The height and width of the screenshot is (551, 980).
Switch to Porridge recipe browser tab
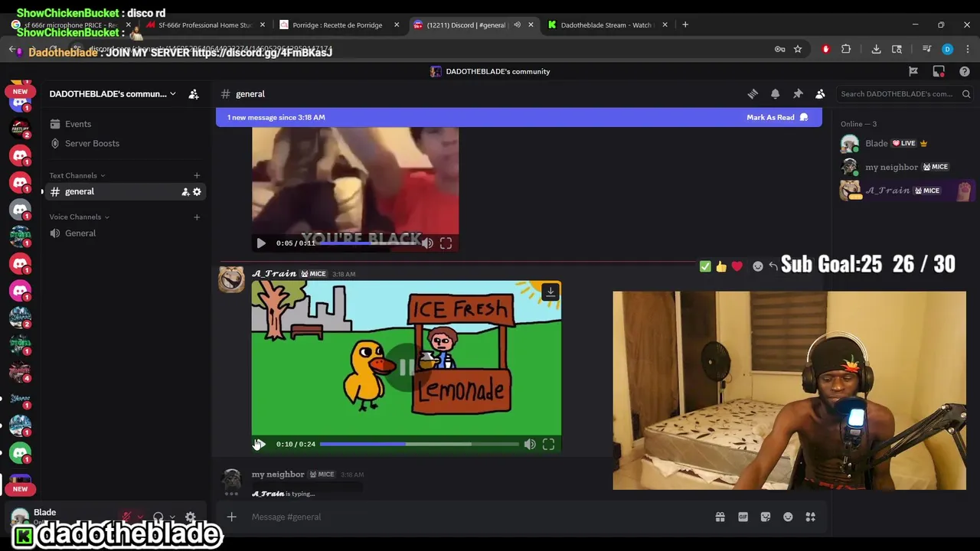tap(337, 24)
